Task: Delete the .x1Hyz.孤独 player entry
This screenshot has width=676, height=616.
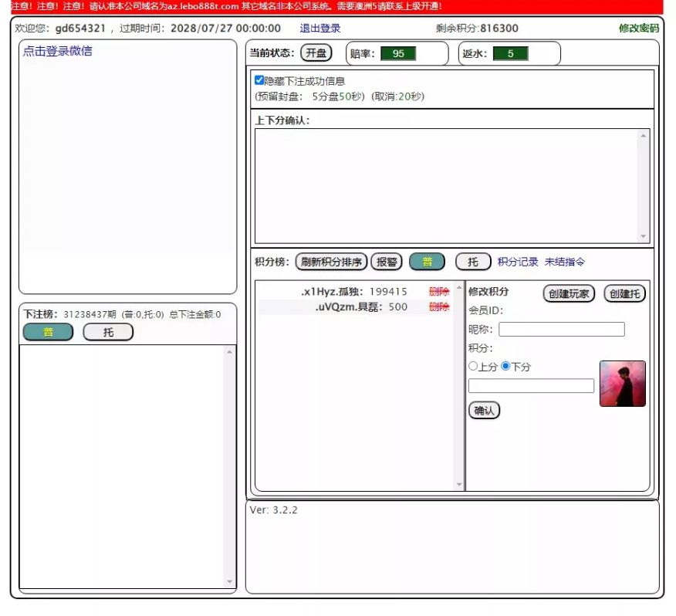Action: click(439, 292)
